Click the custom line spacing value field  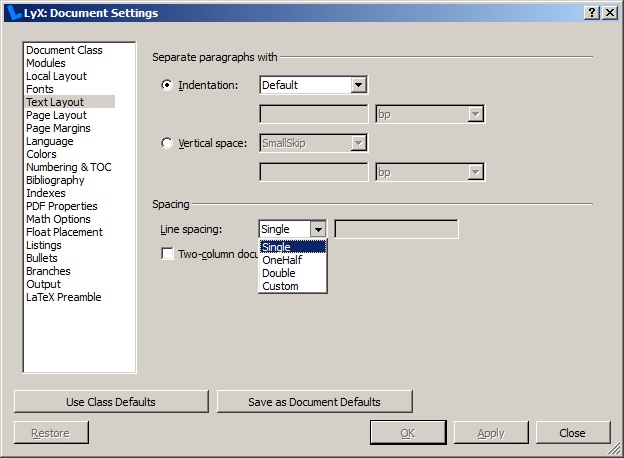tap(396, 229)
